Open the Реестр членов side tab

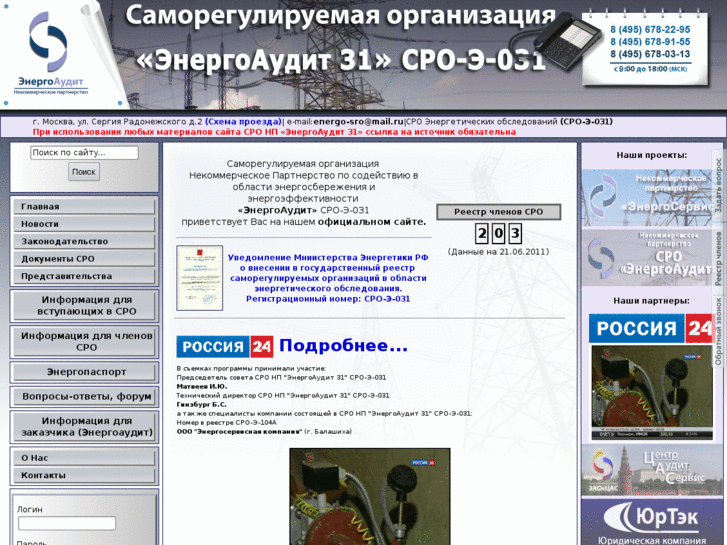(718, 258)
